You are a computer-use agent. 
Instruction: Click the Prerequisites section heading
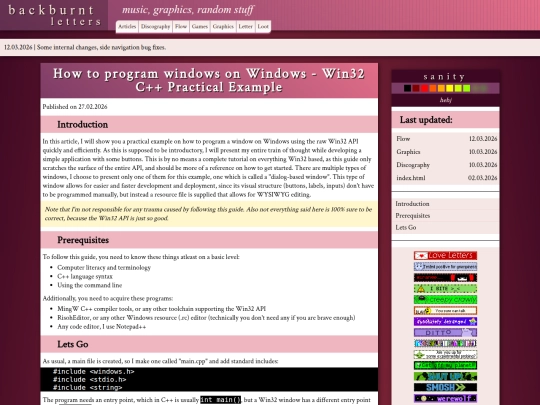click(x=83, y=240)
